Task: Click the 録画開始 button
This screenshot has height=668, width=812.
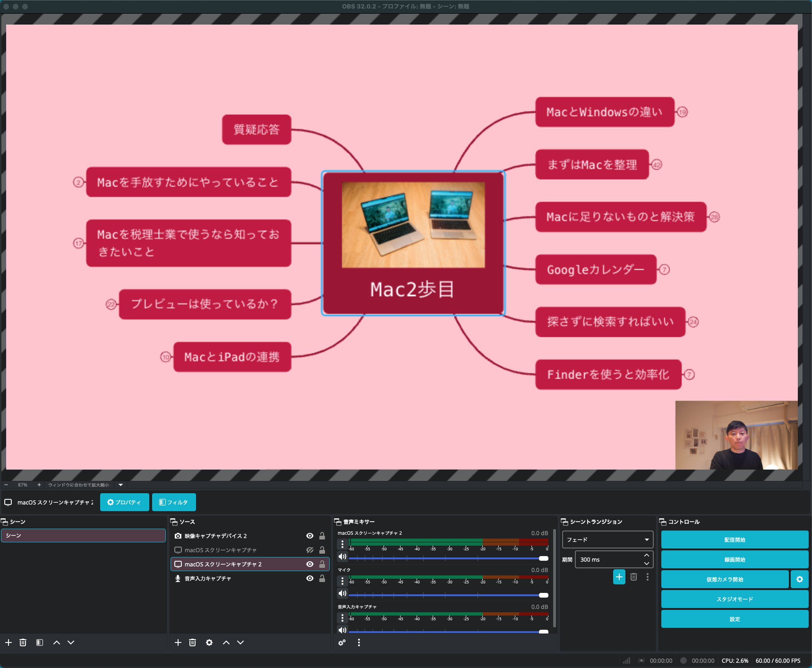Action: pos(734,559)
